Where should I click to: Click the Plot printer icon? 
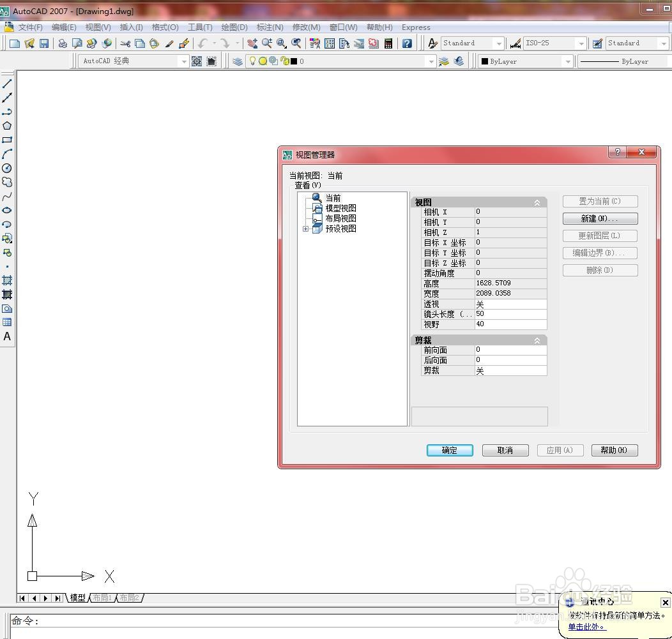click(63, 43)
